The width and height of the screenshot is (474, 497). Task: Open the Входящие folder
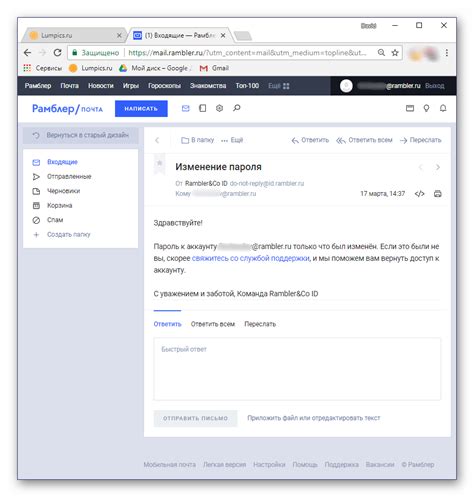point(62,162)
